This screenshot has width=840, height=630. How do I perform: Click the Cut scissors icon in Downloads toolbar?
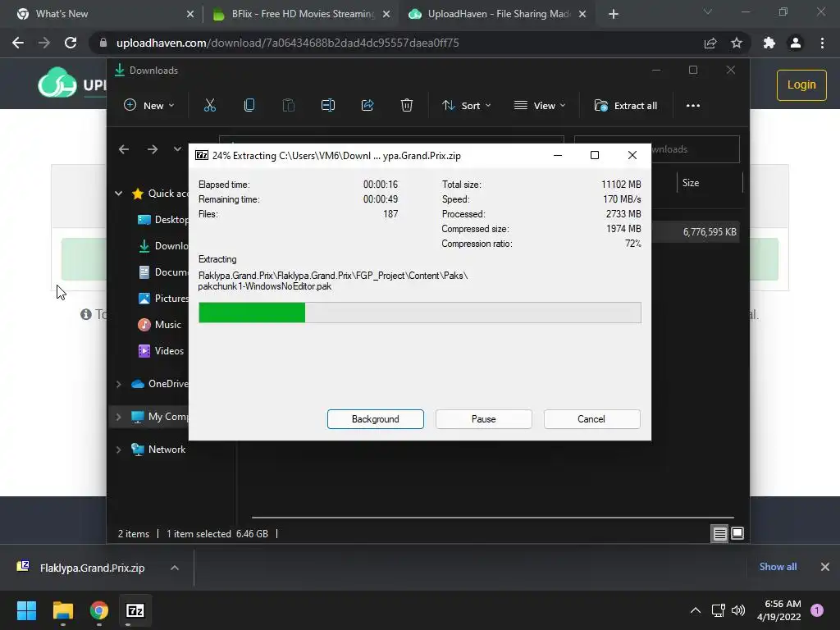(x=209, y=106)
